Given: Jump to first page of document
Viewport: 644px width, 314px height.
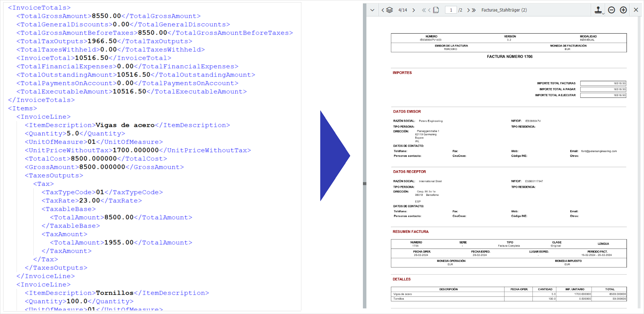Looking at the screenshot, I should [424, 10].
